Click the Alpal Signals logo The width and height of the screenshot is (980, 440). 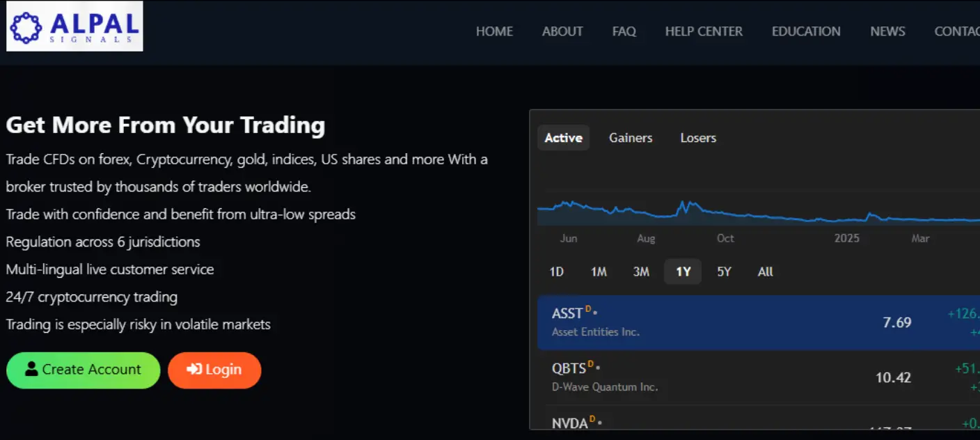pyautogui.click(x=74, y=26)
